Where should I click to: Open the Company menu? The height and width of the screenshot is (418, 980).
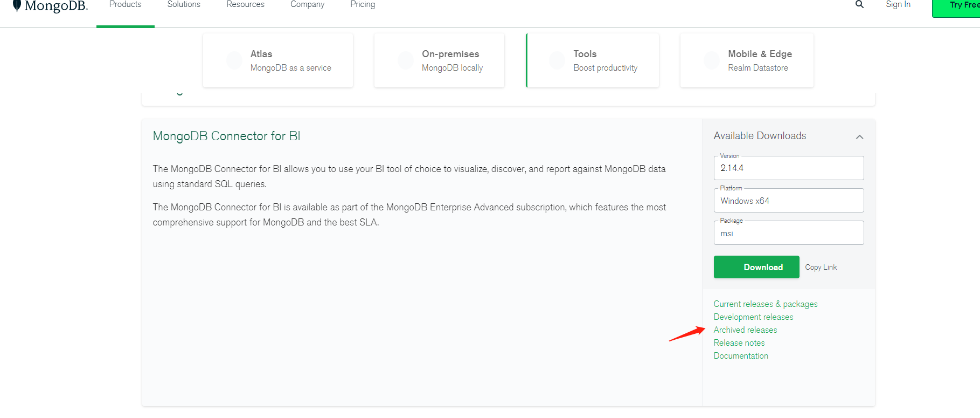[x=308, y=4]
